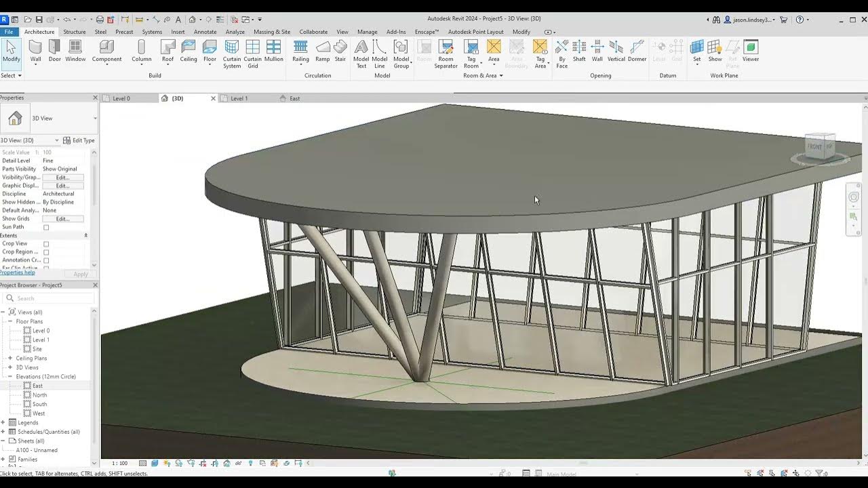Close the (3D) view tab
The image size is (868, 488).
pos(213,98)
